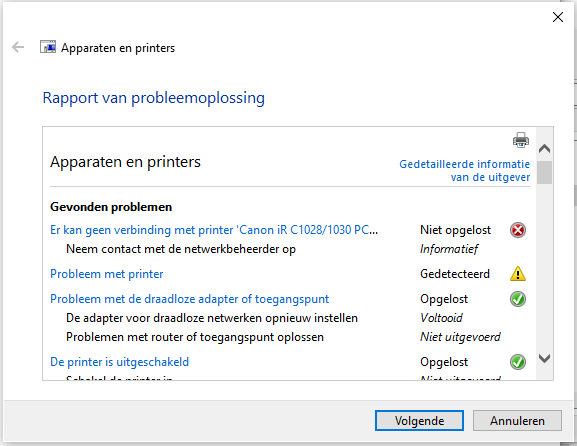Click the green checkmark beside draadloze adapter problem
577x446 pixels.
click(518, 299)
